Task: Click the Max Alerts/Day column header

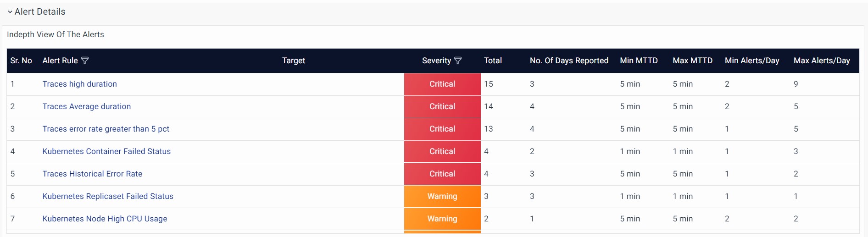Action: tap(822, 61)
